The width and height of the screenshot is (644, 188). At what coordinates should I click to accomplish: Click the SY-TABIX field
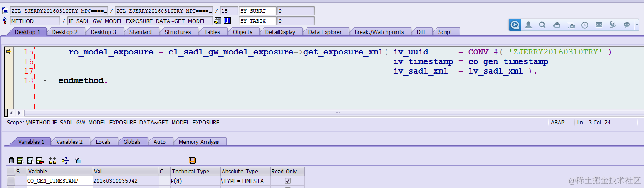tap(258, 21)
